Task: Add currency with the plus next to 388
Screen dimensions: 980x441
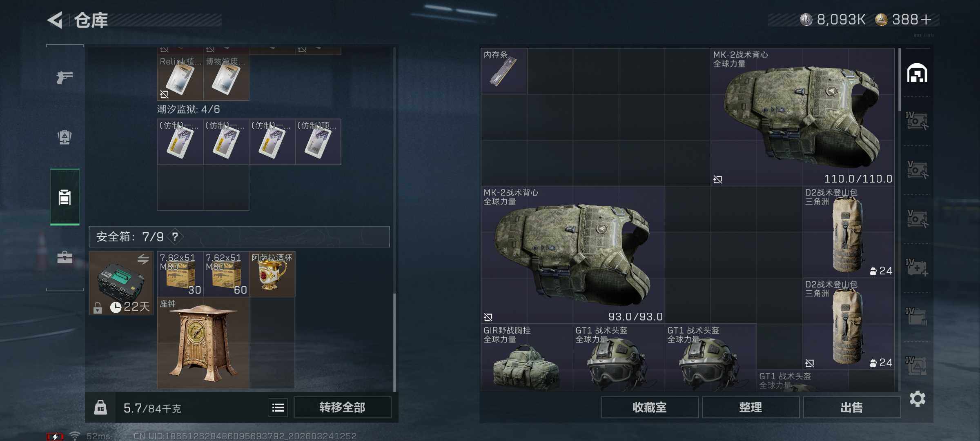Action: coord(927,20)
